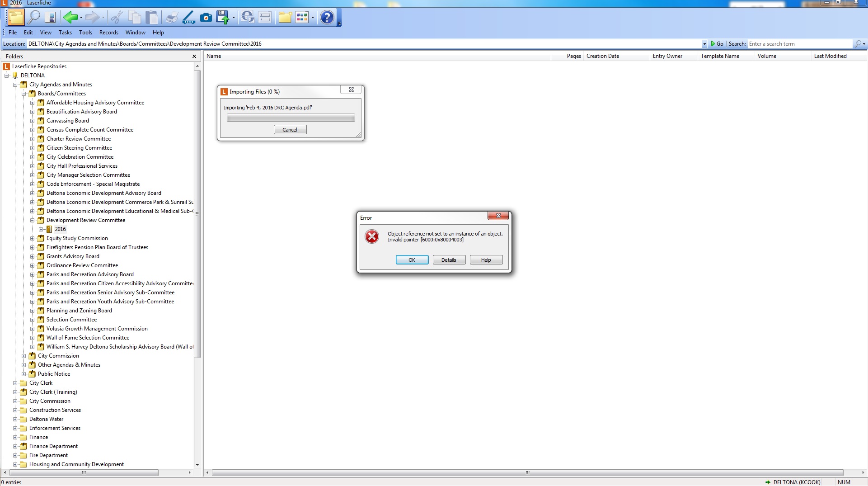Open the Edit menu
This screenshot has width=868, height=486.
point(28,33)
